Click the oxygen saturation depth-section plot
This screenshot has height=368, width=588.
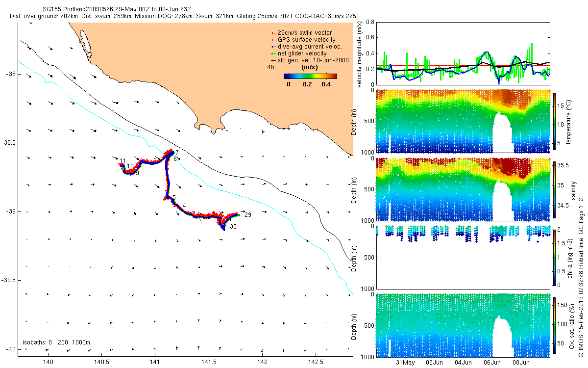coord(463,325)
